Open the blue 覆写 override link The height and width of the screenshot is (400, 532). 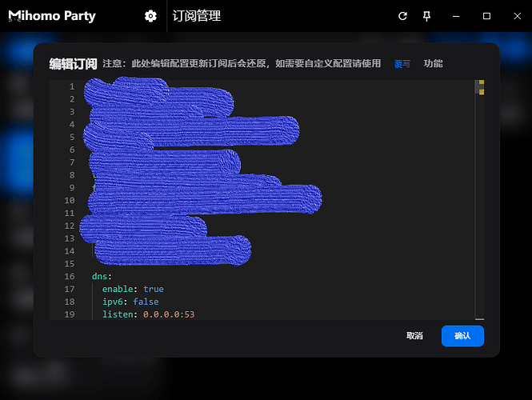(x=402, y=64)
